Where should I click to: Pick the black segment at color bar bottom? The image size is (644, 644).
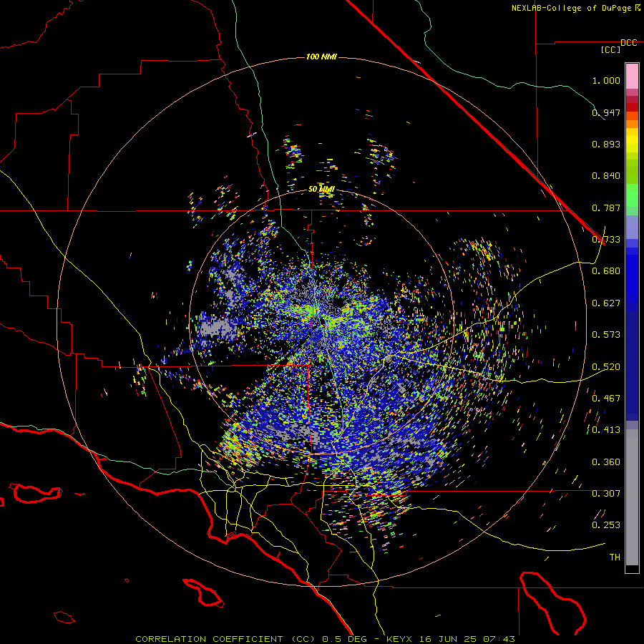pos(632,569)
